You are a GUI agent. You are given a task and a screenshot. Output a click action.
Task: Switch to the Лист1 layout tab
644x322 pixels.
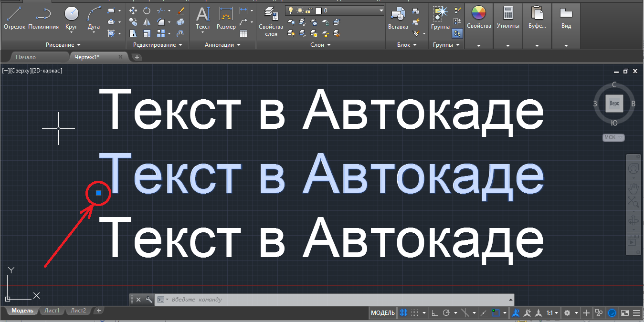click(x=52, y=311)
